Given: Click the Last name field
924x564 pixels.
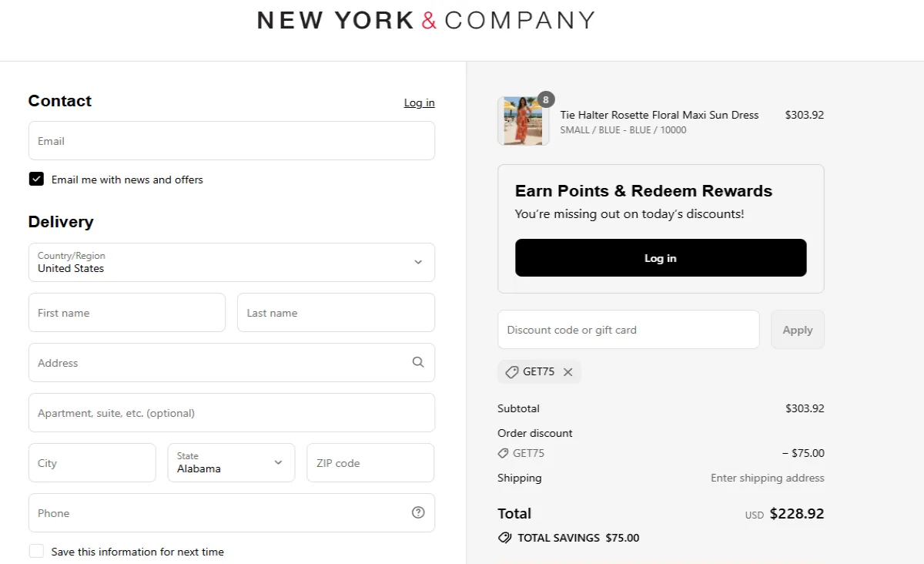Looking at the screenshot, I should pyautogui.click(x=336, y=313).
